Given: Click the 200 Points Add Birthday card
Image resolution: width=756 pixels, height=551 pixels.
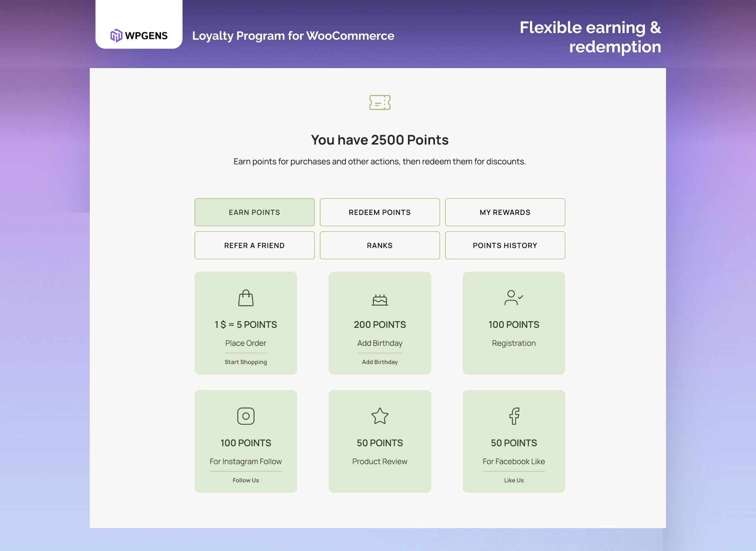Looking at the screenshot, I should (380, 323).
